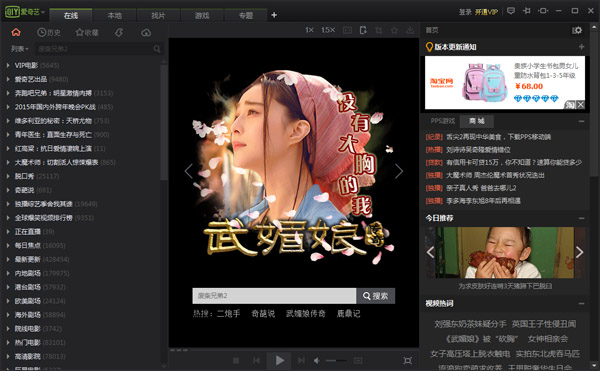Viewport: 600px width, 371px height.
Task: Show next poster with right arrow on video
Action: [x=399, y=171]
